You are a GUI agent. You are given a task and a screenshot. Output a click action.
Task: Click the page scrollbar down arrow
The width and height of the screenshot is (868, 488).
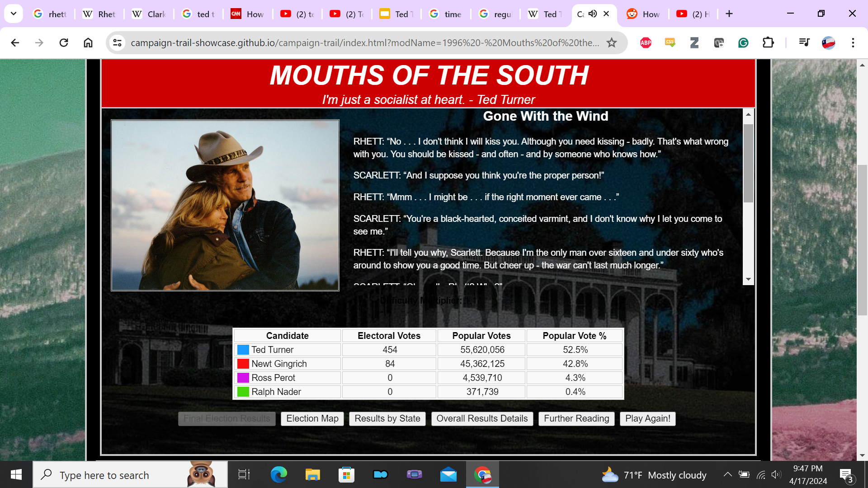tap(862, 455)
